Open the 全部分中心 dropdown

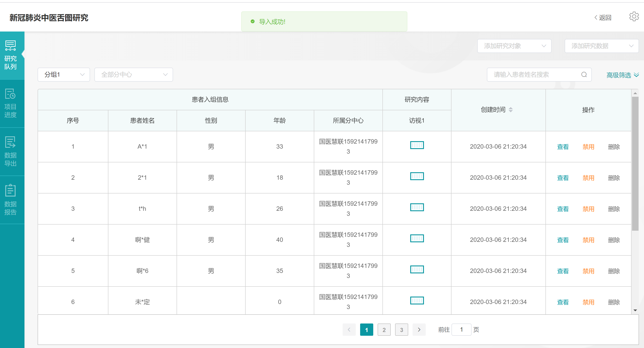[134, 75]
